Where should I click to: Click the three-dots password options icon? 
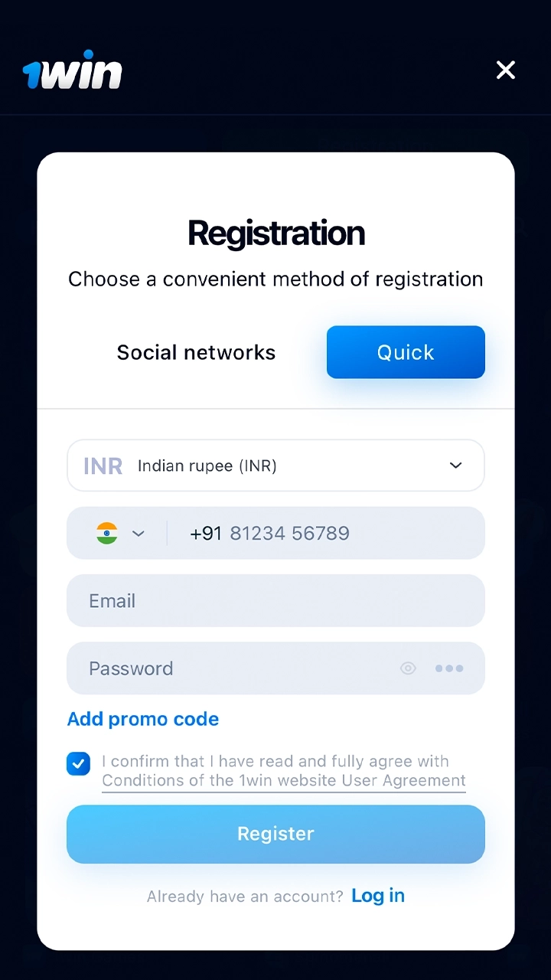point(449,668)
